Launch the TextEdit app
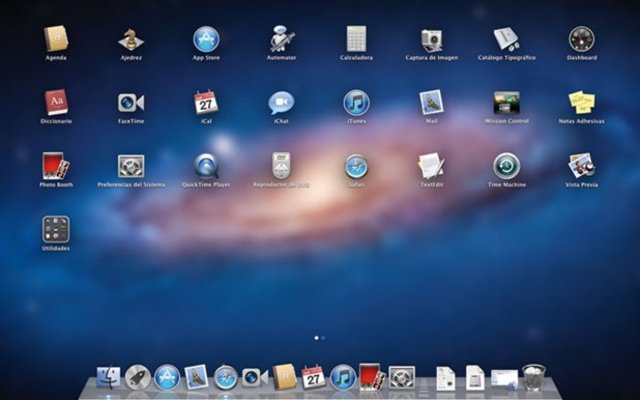The width and height of the screenshot is (640, 400). [431, 166]
